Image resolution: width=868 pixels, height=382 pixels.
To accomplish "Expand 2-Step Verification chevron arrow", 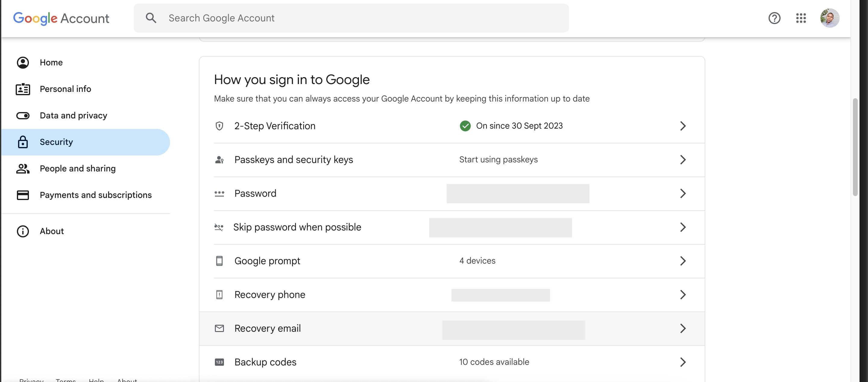I will pos(683,126).
